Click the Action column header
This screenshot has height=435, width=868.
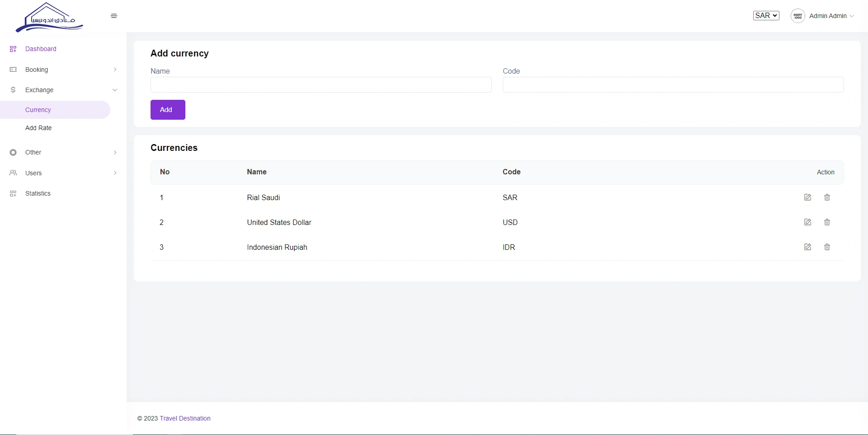826,172
